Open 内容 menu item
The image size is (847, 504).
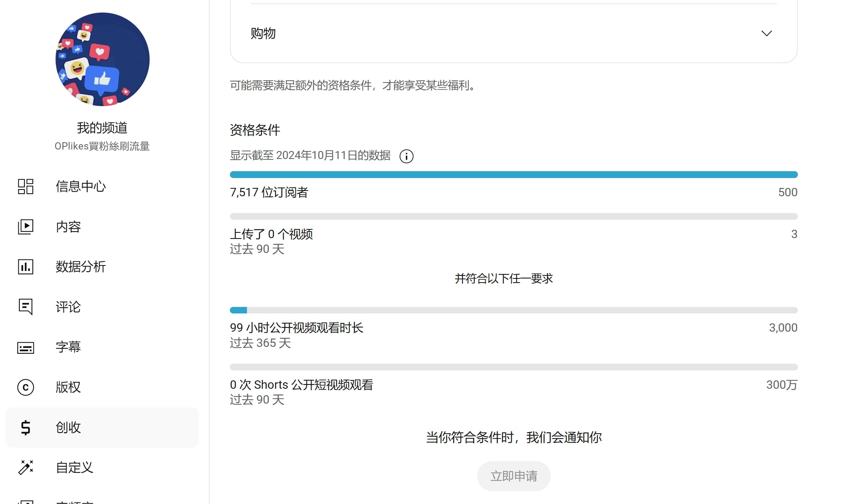[102, 227]
